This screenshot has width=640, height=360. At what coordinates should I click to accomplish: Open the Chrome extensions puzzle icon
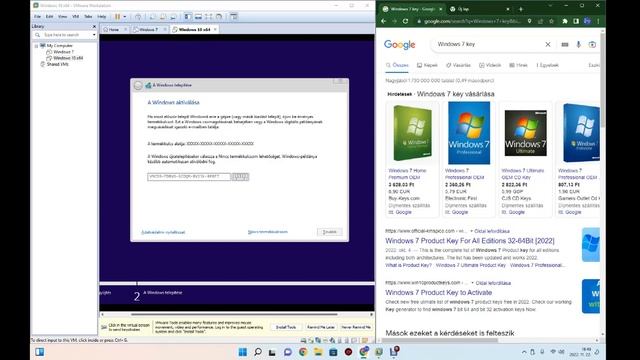pyautogui.click(x=565, y=21)
